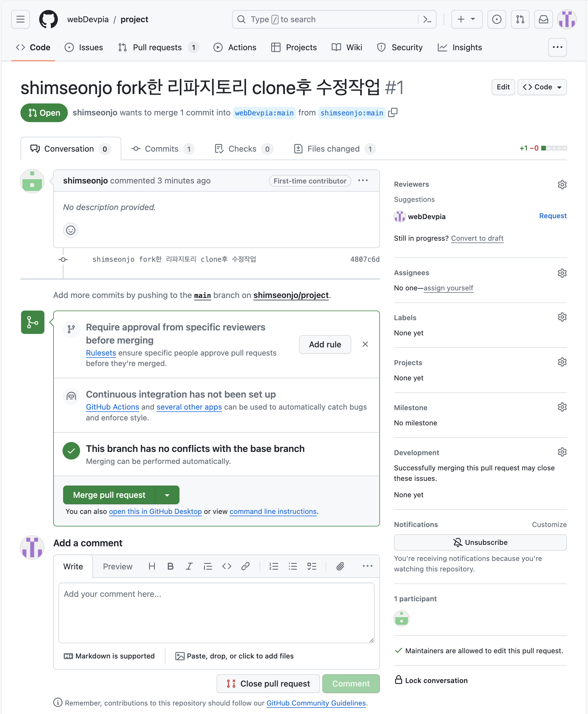
Task: Click the copy branch name icon
Action: (x=392, y=112)
